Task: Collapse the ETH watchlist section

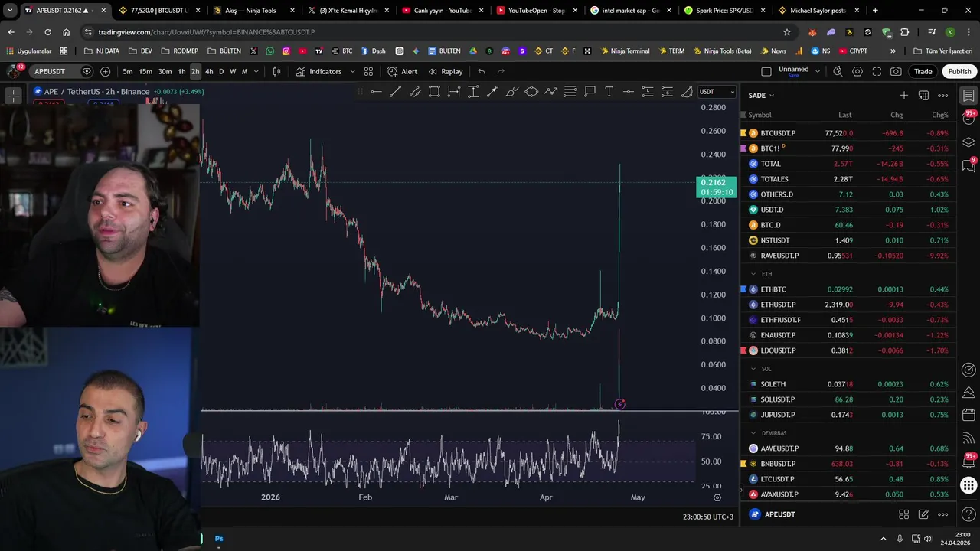Action: 753,274
